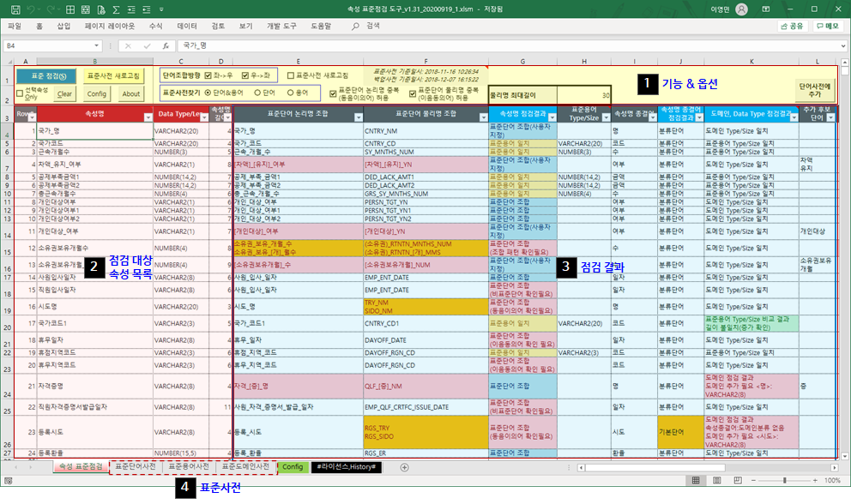This screenshot has width=851, height=504.
Task: Toggle the 우->좌 direction checkbox
Action: click(x=245, y=75)
